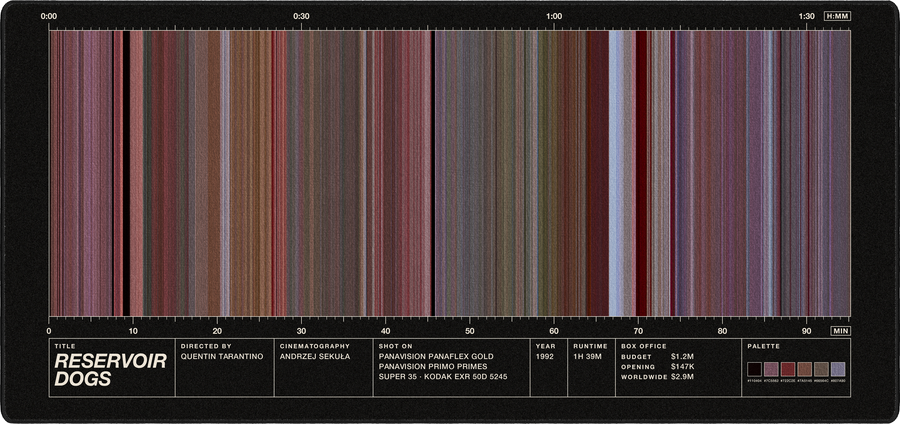Click the TITLE heading
This screenshot has width=900, height=424.
tap(65, 347)
